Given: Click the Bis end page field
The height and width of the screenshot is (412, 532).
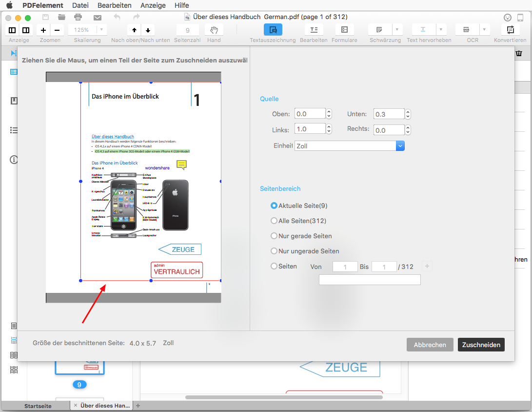Looking at the screenshot, I should [x=384, y=267].
